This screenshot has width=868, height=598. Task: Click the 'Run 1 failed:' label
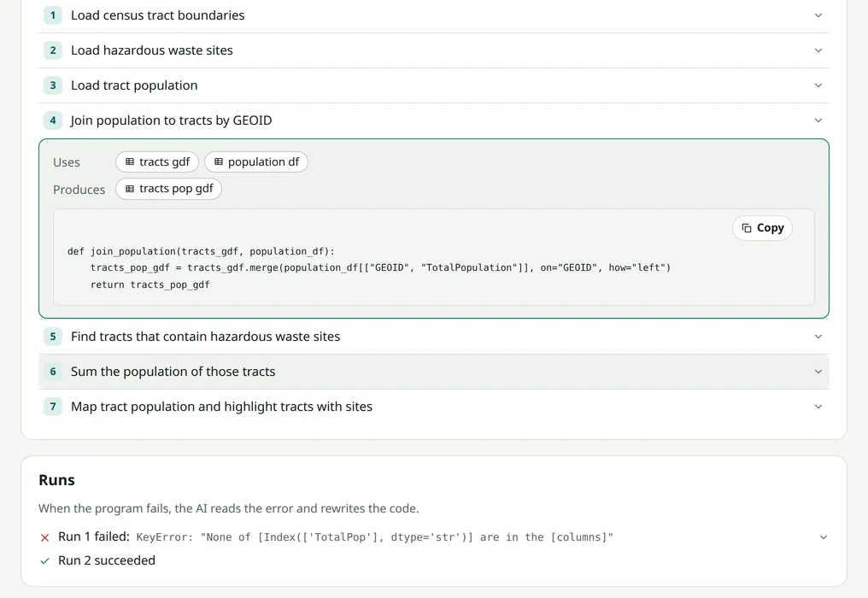point(94,536)
